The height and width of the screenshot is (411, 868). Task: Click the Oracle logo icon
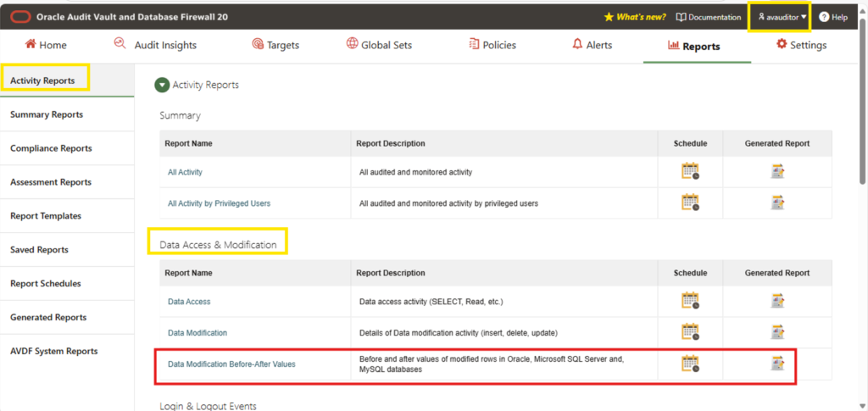[20, 17]
